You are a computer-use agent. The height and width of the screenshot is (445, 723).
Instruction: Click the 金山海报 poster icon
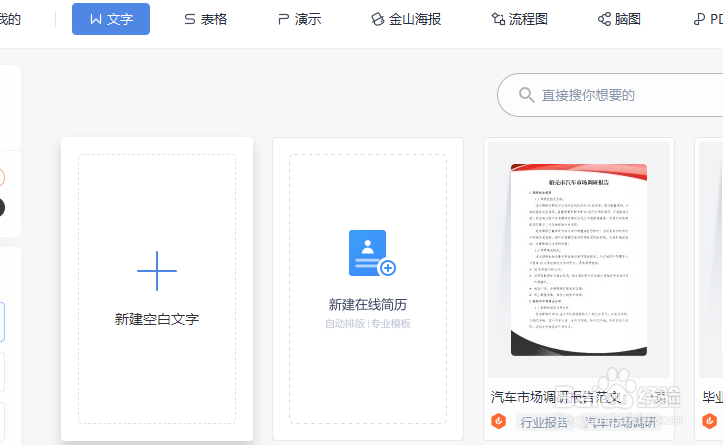[378, 19]
